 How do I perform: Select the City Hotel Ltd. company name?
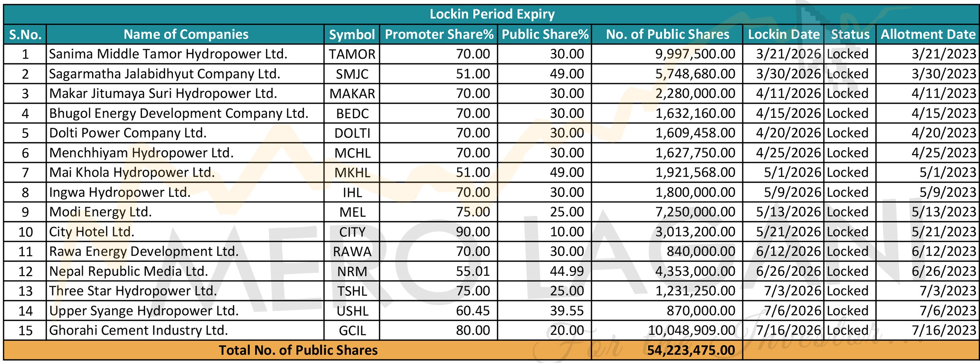(92, 232)
